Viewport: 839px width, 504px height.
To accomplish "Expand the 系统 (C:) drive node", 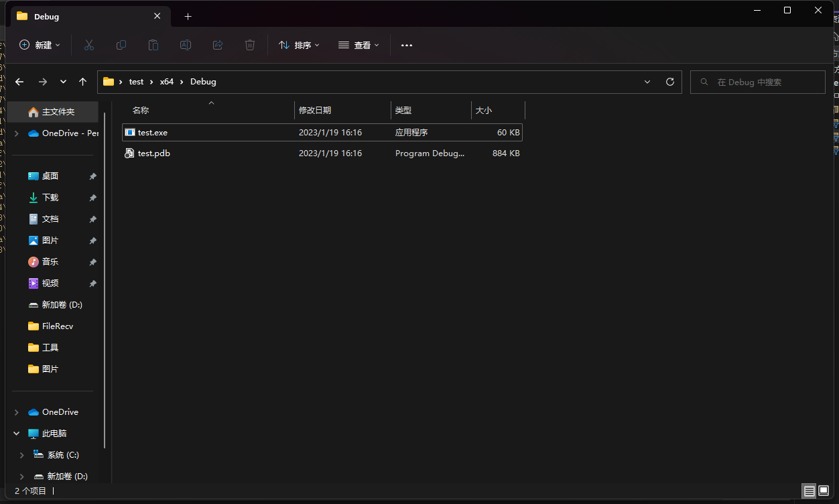I will (x=21, y=455).
